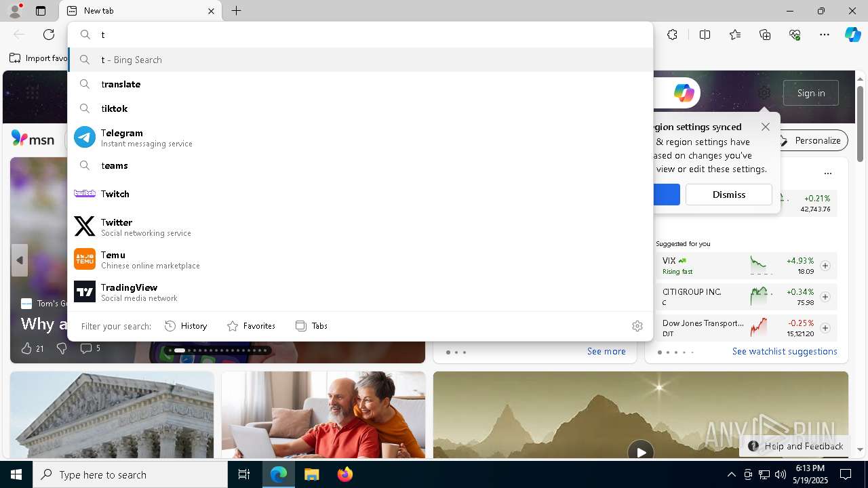Choose the Twitch suggestion

coord(360,194)
